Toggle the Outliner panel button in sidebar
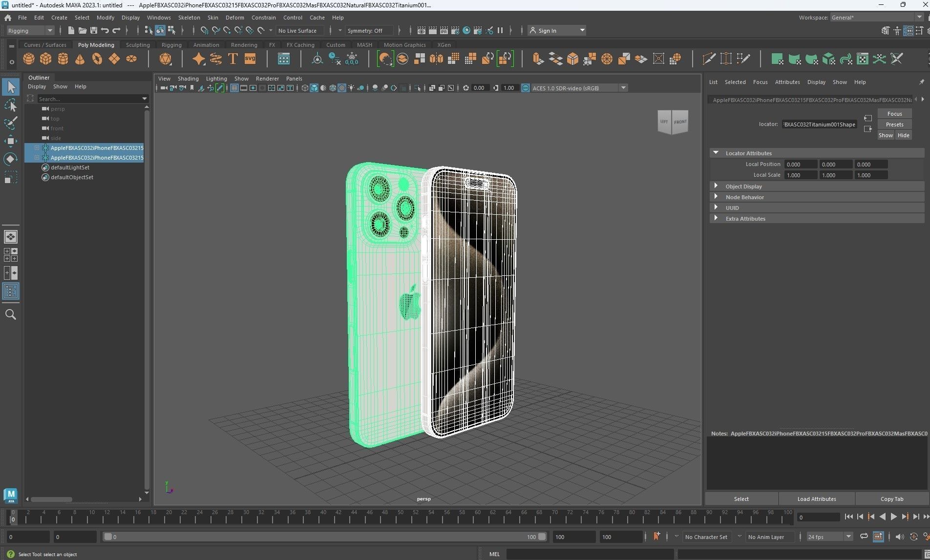 [x=11, y=291]
